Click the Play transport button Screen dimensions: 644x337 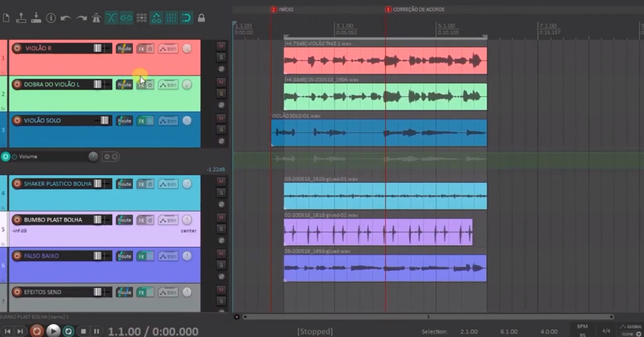(53, 331)
